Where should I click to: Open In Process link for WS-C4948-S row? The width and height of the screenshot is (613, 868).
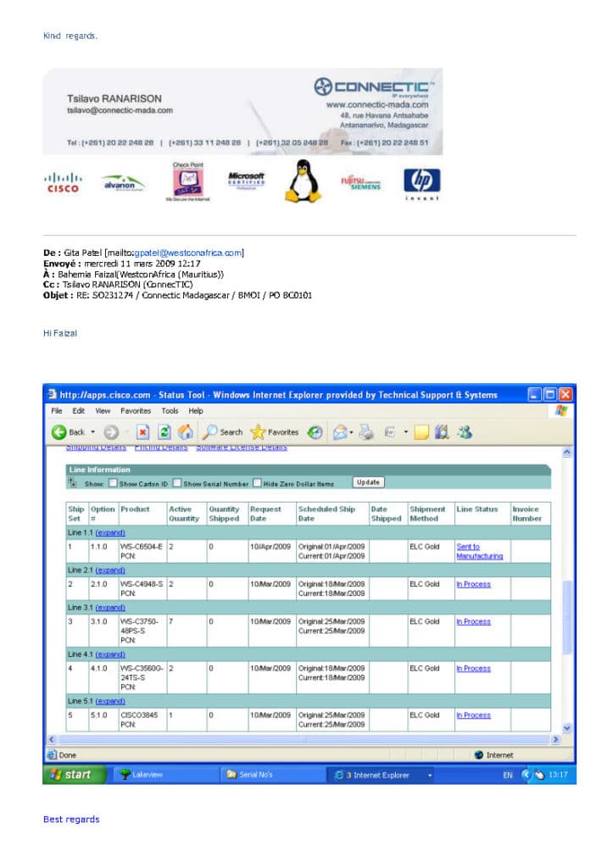(473, 584)
